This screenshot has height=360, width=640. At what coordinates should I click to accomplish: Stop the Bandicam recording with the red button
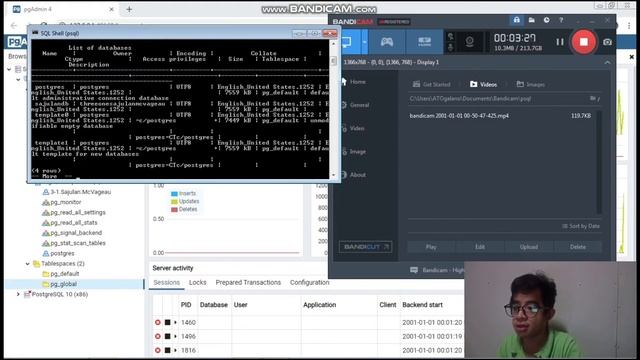[584, 42]
